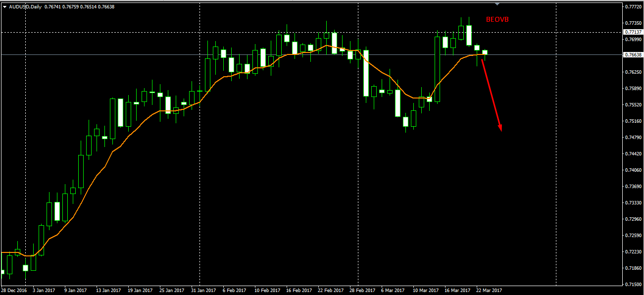Click the 6 Mar 2017 date label
The image size is (644, 295).
393,291
